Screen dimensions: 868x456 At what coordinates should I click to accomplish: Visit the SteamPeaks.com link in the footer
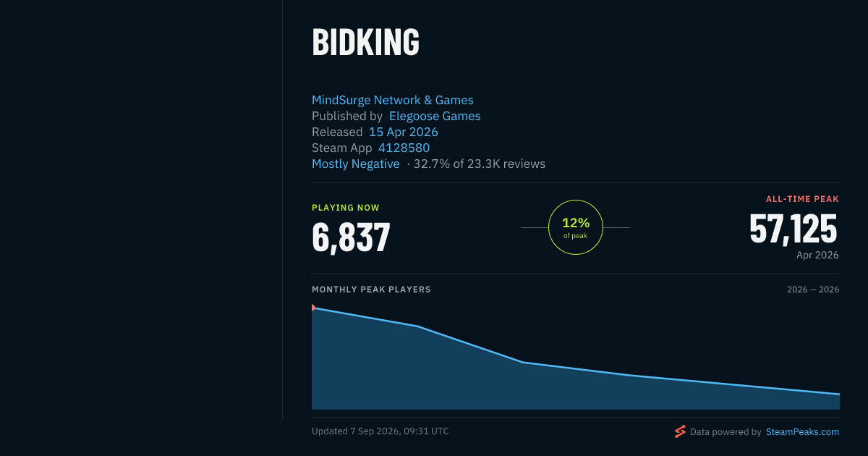pos(802,431)
